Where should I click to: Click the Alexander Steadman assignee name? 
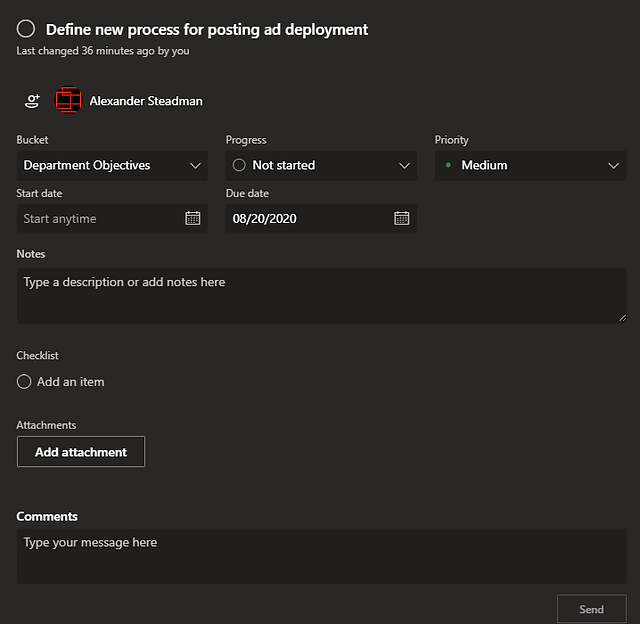click(146, 101)
